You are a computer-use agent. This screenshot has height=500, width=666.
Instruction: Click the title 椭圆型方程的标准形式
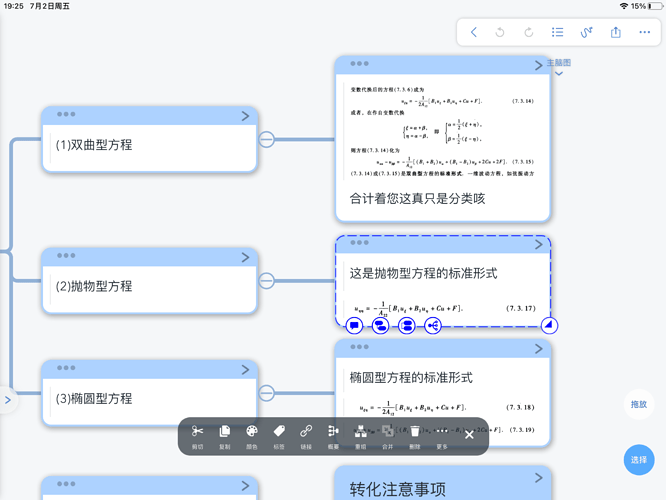411,378
